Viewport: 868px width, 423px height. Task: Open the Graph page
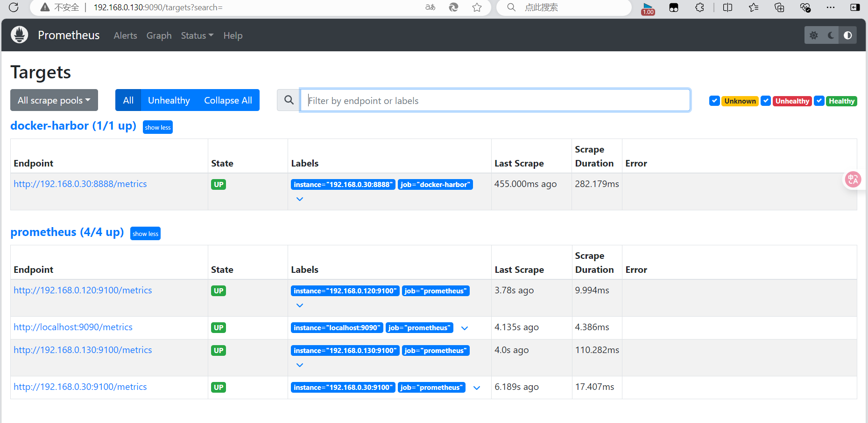click(x=159, y=35)
